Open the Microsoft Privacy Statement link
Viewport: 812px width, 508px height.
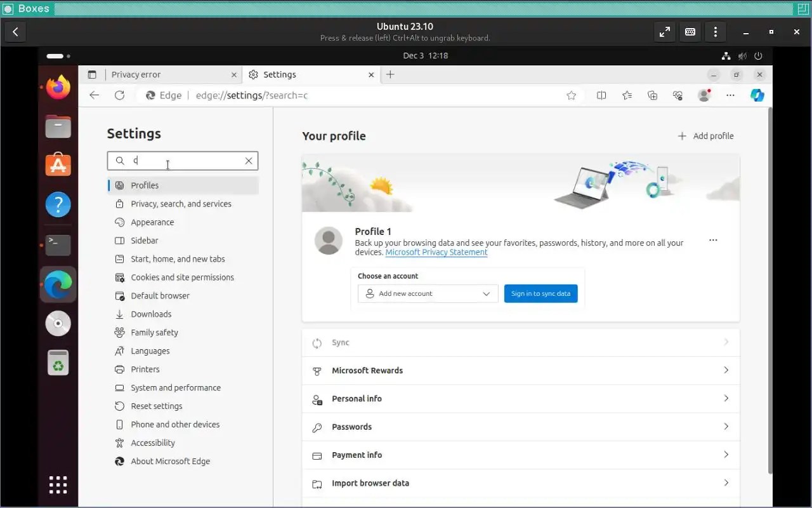[436, 252]
